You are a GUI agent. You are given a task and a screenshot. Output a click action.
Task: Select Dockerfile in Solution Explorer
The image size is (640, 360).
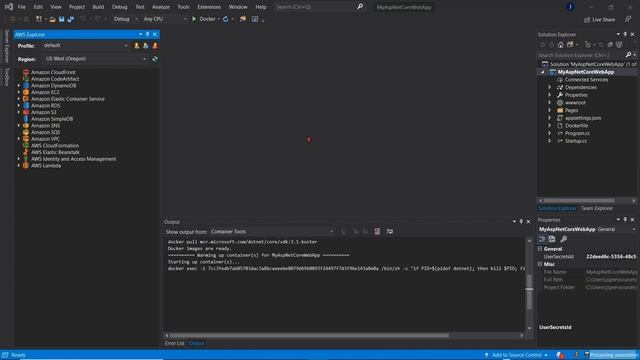[x=576, y=126]
